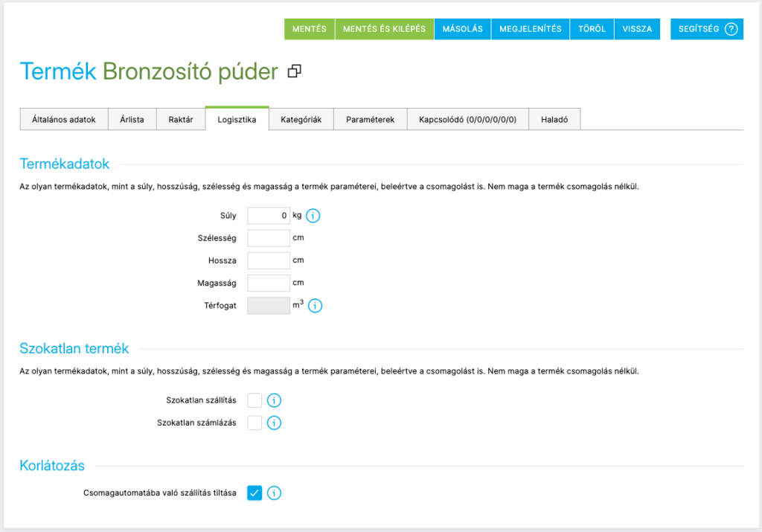Open the Kapcsolódó (0/0/0/0/0/0) tab
762x532 pixels.
468,119
